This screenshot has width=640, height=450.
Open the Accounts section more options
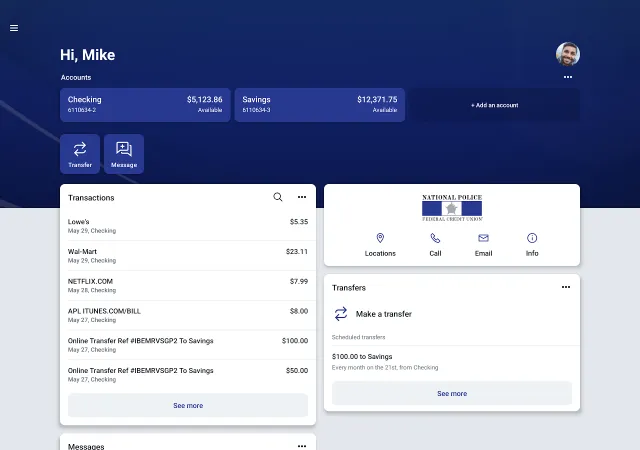(567, 77)
